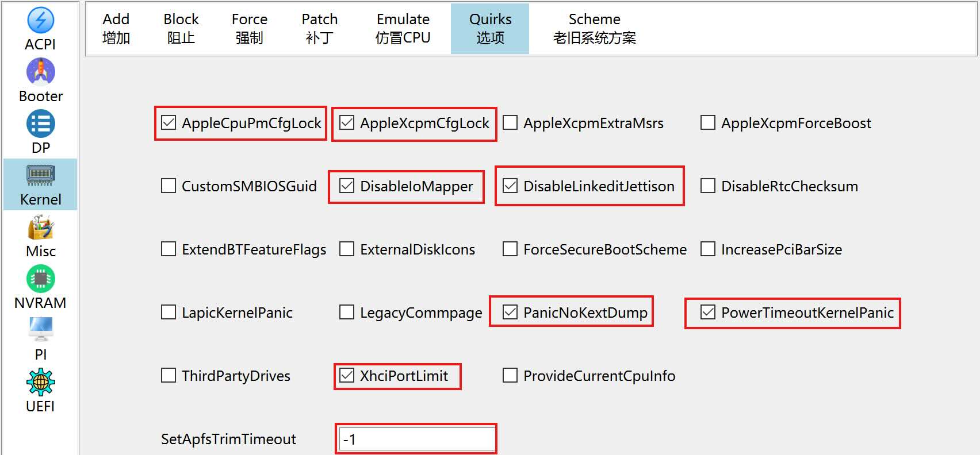Turn off the PanicNoKextDump checkbox
This screenshot has width=980, height=455.
[x=510, y=312]
